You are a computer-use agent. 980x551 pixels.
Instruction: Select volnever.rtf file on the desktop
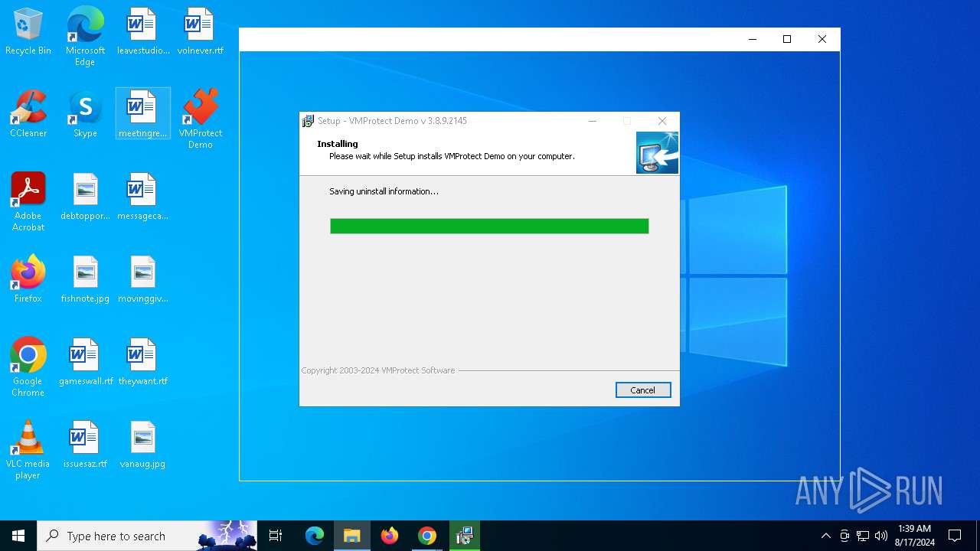pos(200,31)
